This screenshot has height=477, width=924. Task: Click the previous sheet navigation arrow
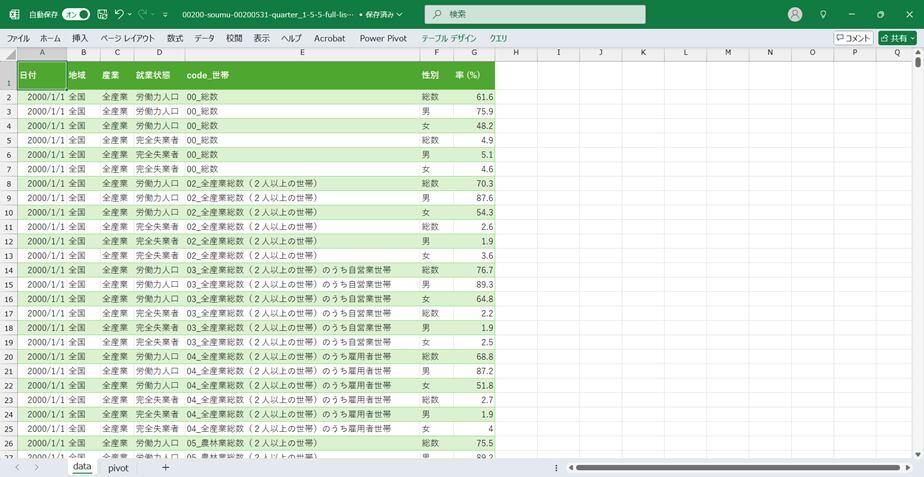tap(17, 468)
